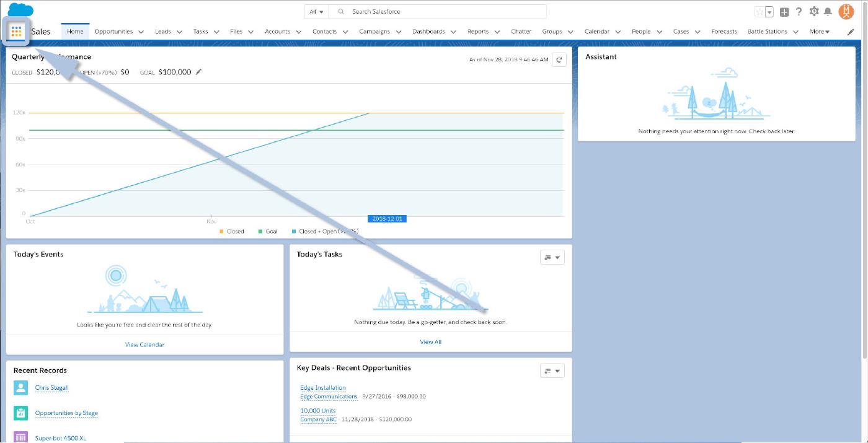Open the Today's Tasks filter dropdown
Screen dimensions: 868x443
tap(552, 258)
